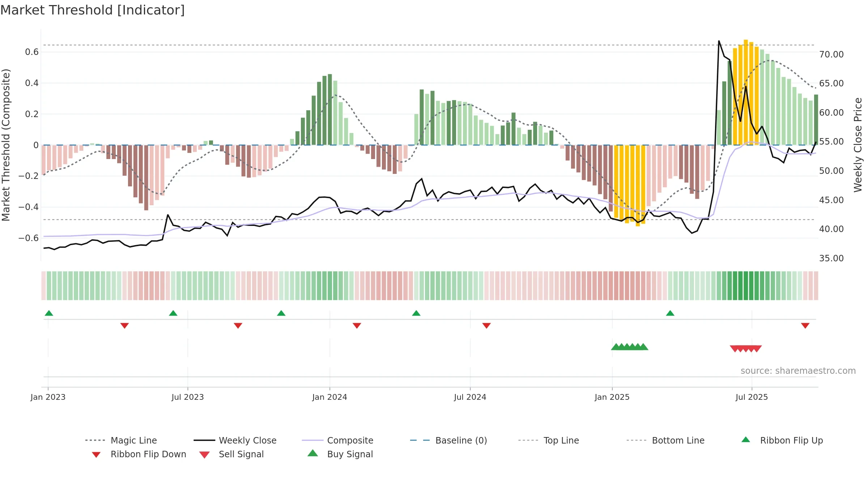Click the Ribbon Flip Up marker near Nov 2023

(x=281, y=313)
